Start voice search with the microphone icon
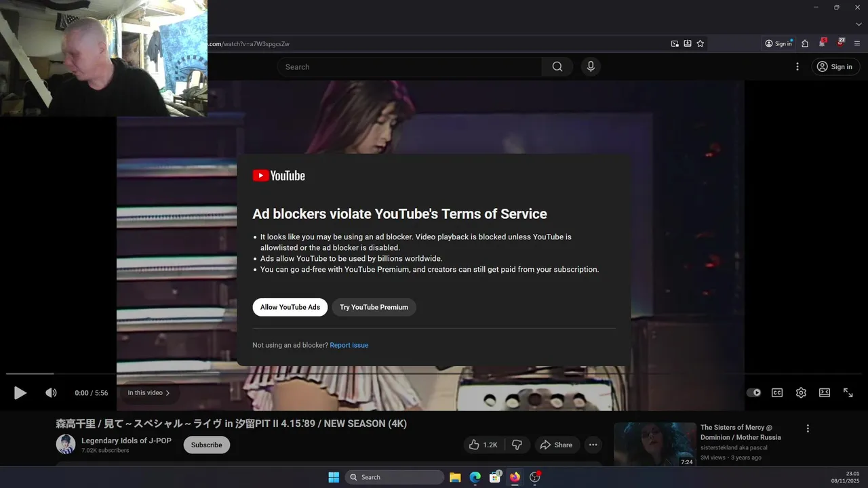Image resolution: width=868 pixels, height=488 pixels. click(591, 66)
